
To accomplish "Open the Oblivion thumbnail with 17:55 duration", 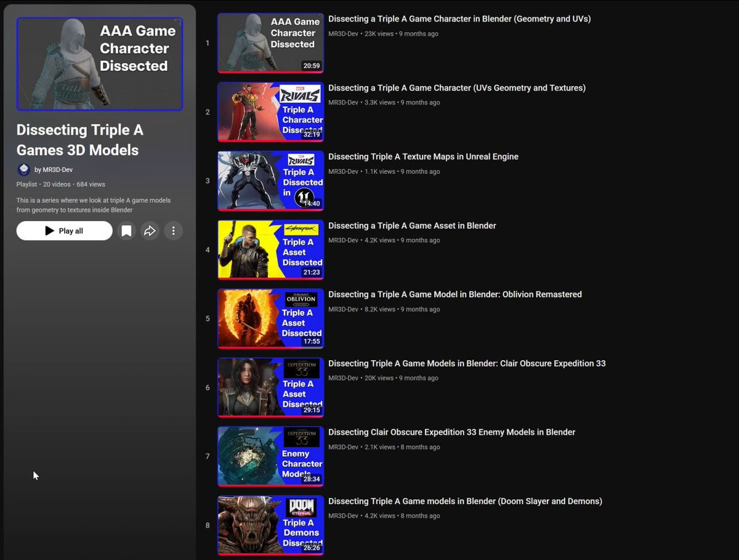I will pyautogui.click(x=270, y=319).
